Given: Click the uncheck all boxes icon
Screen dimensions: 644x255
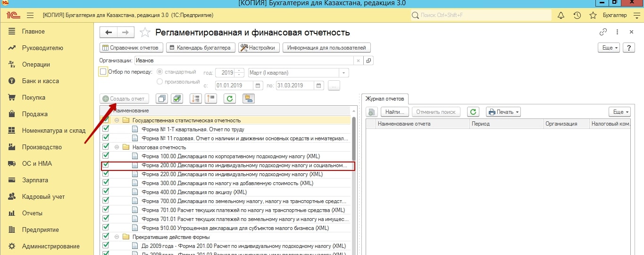Looking at the screenshot, I should point(161,99).
